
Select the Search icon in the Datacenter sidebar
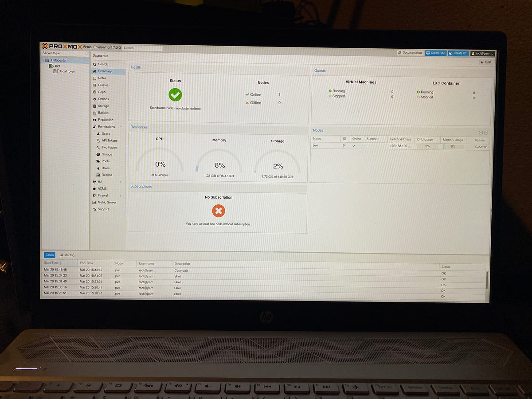click(94, 64)
